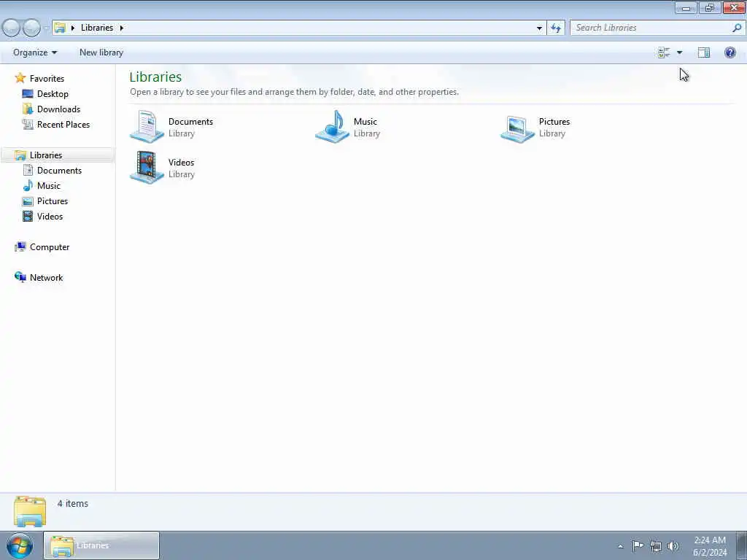Open the Windows Start orb
The width and height of the screenshot is (747, 560).
coord(20,545)
